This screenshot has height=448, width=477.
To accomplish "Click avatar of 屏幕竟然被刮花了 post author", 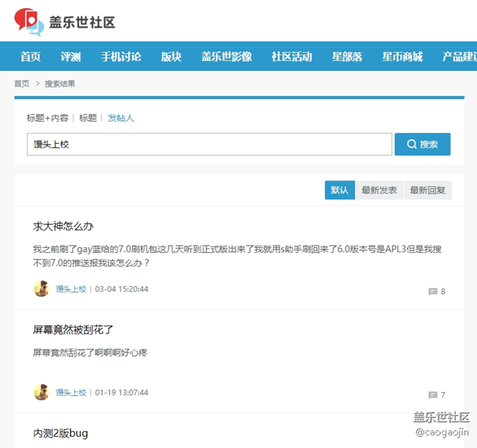I will [41, 392].
